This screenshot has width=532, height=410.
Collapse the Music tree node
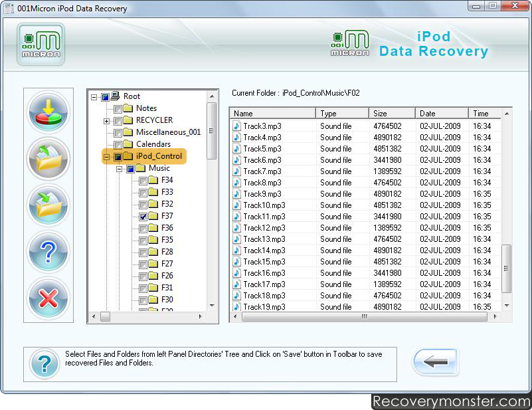pos(119,169)
